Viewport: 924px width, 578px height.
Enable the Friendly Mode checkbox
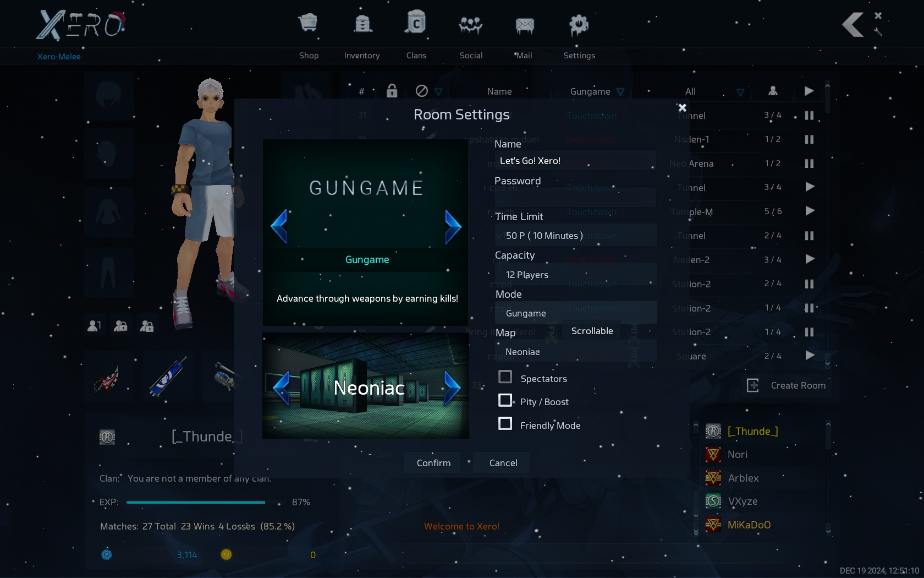[x=505, y=424]
